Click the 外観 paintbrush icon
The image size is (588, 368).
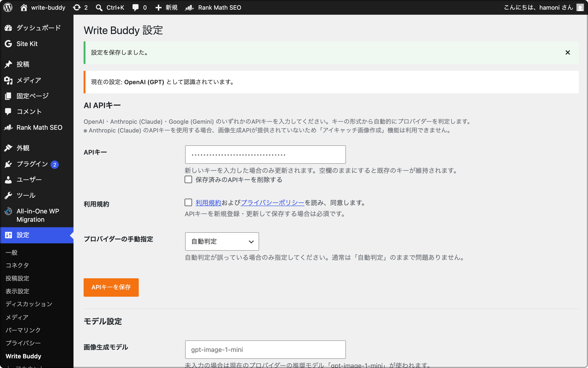click(x=8, y=148)
